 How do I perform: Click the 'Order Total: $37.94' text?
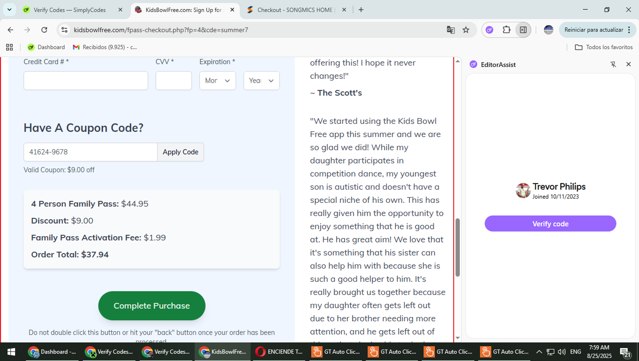pyautogui.click(x=70, y=255)
